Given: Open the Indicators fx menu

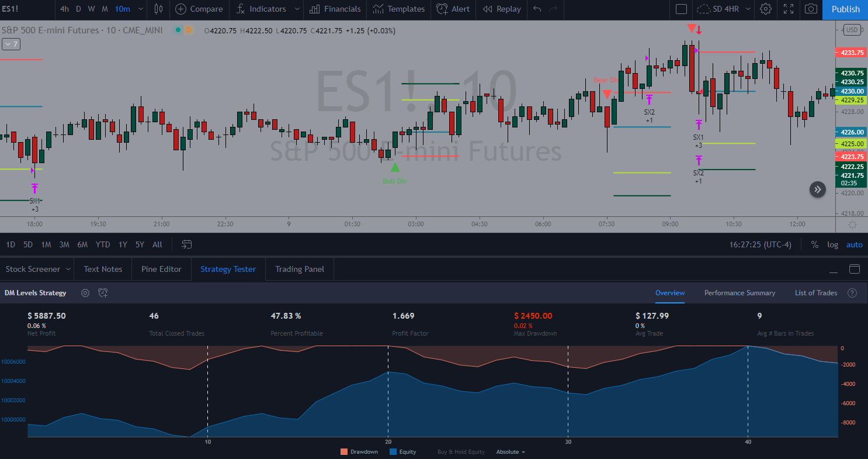Looking at the screenshot, I should pos(241,9).
